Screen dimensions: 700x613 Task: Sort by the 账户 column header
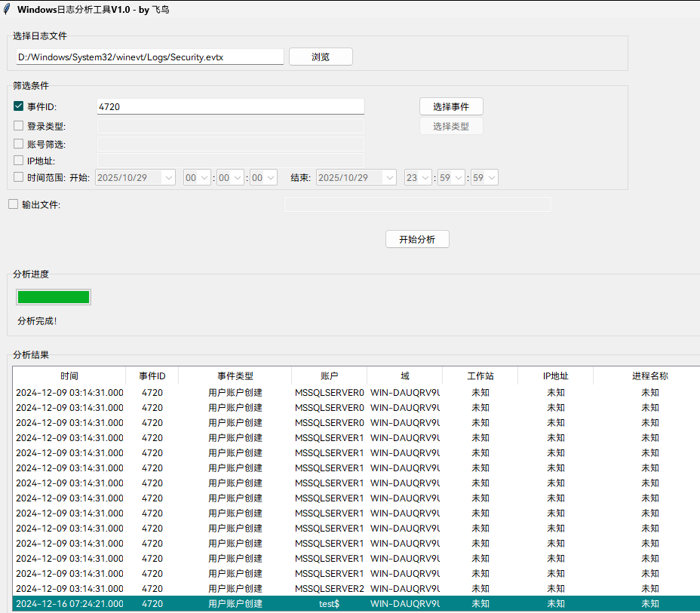click(330, 376)
